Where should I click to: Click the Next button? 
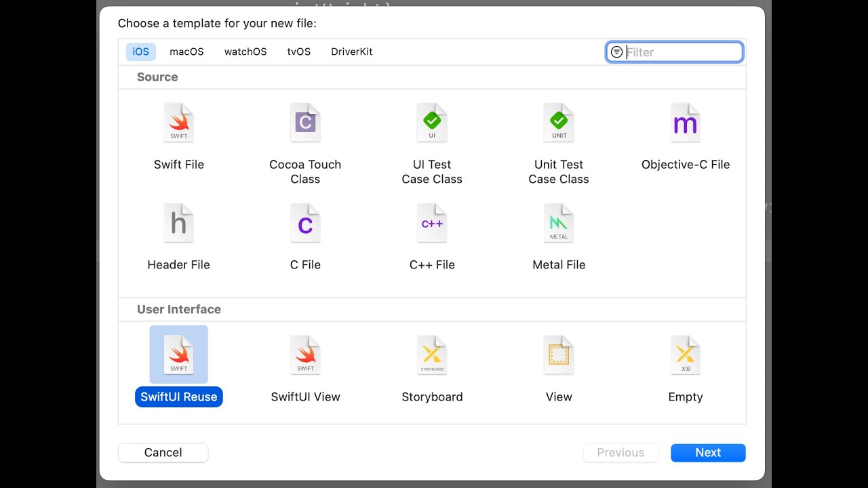point(708,453)
